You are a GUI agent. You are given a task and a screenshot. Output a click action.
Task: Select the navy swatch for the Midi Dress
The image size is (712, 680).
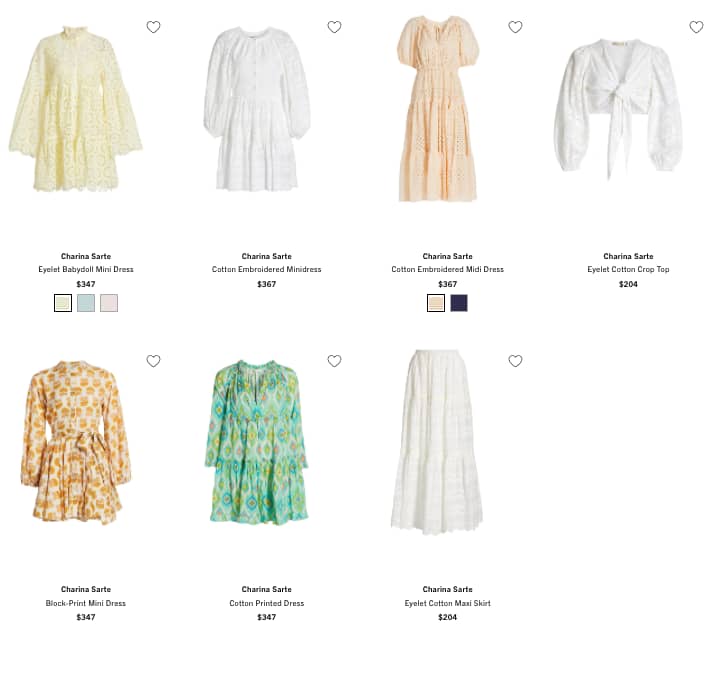[x=459, y=303]
